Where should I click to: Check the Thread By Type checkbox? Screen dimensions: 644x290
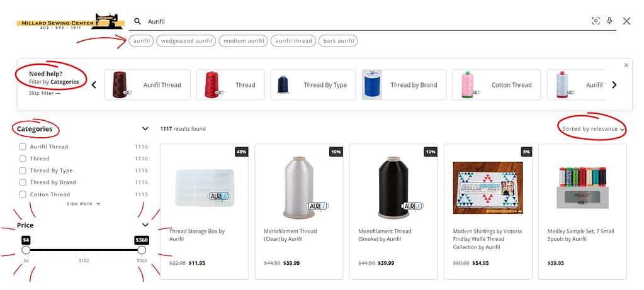(x=23, y=170)
